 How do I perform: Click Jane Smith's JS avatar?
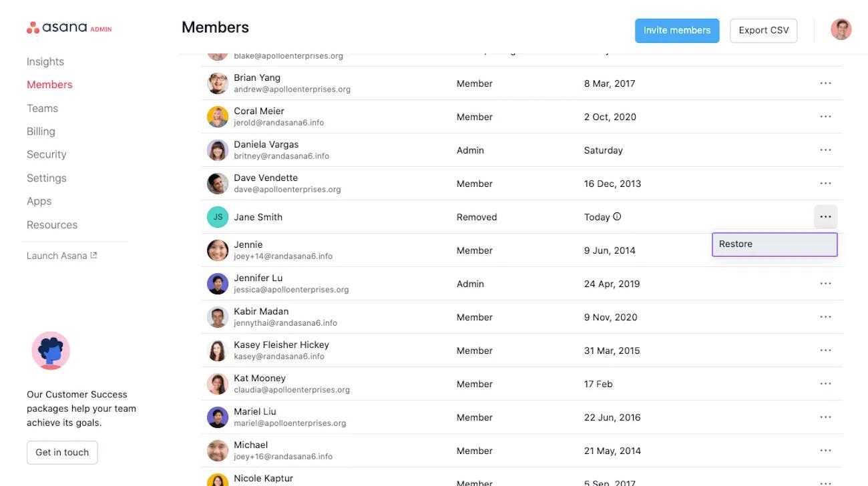(x=217, y=216)
